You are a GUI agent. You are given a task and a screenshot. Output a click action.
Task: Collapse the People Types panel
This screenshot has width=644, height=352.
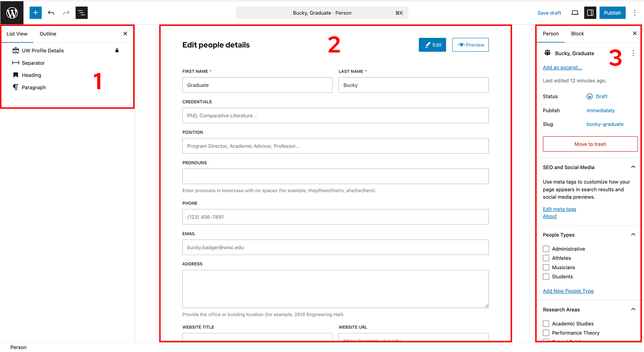click(x=633, y=235)
